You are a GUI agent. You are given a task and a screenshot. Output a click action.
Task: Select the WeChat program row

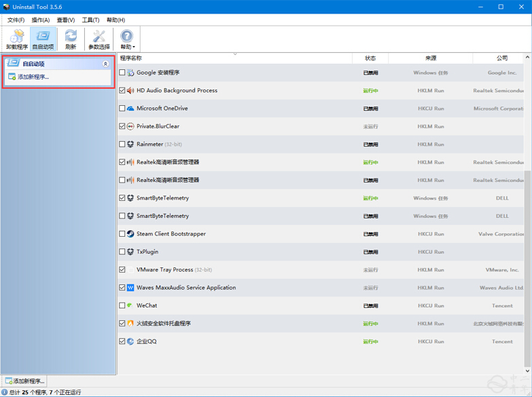pyautogui.click(x=321, y=305)
